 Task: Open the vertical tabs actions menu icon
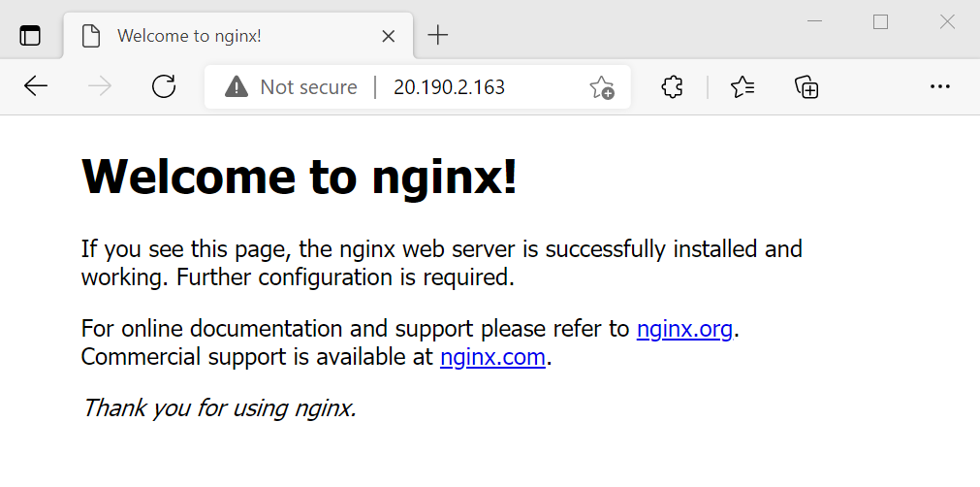tap(30, 36)
